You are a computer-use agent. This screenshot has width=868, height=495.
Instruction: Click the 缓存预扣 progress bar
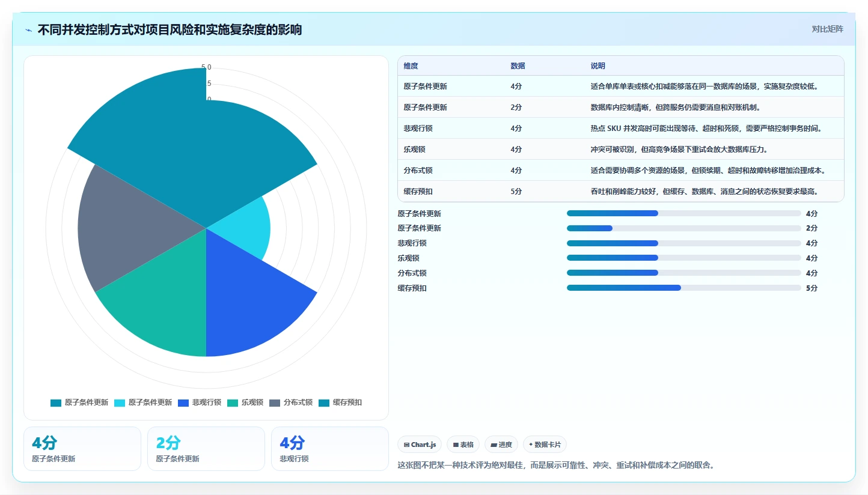pyautogui.click(x=684, y=288)
